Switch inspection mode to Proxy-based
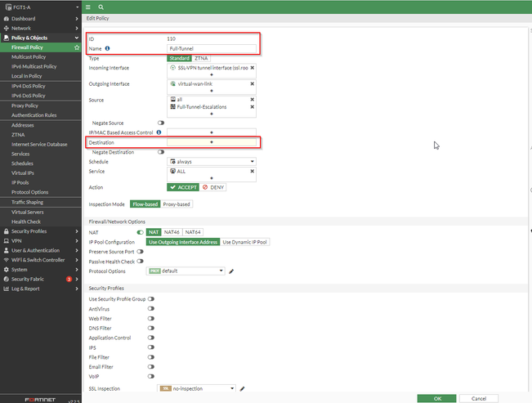The image size is (532, 403). [177, 204]
